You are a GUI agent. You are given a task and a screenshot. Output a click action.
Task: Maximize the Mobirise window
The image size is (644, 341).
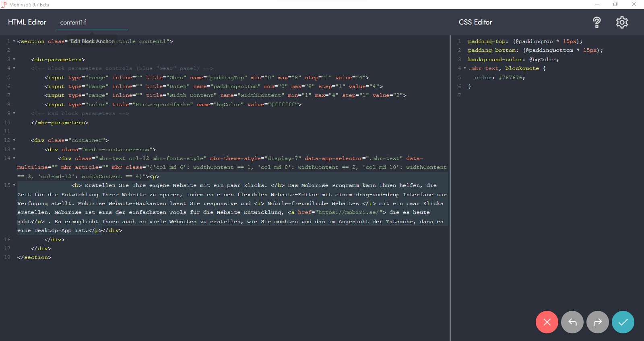pyautogui.click(x=615, y=4)
